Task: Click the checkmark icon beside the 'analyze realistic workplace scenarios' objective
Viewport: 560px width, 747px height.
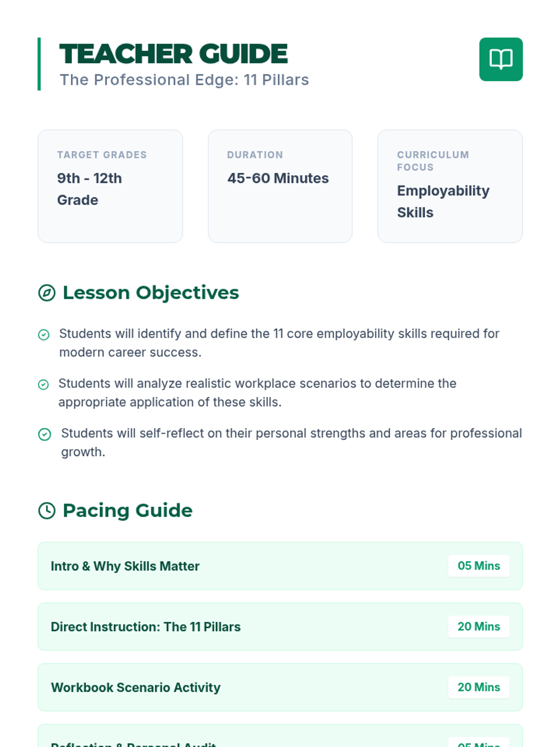Action: [x=43, y=385]
